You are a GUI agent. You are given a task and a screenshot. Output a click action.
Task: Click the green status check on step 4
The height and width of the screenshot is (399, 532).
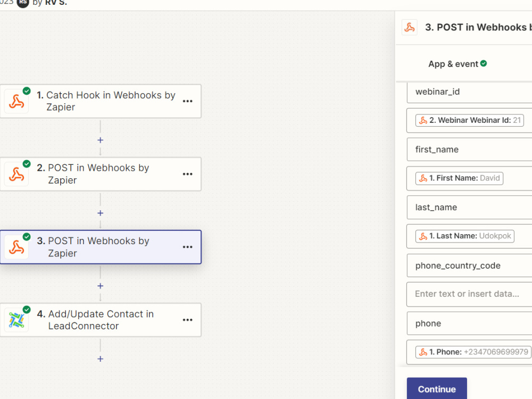27,310
